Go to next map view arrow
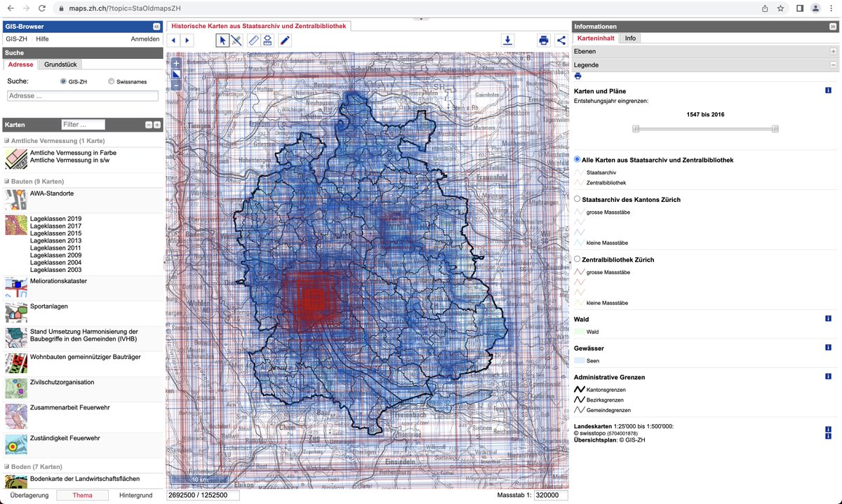Viewport: 842px width, 504px height. point(187,41)
